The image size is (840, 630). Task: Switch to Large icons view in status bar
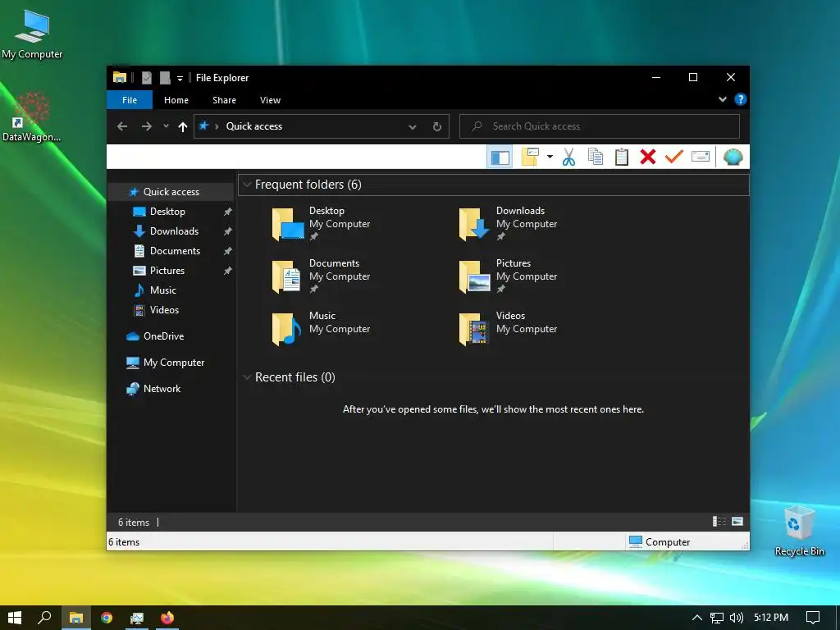(737, 522)
